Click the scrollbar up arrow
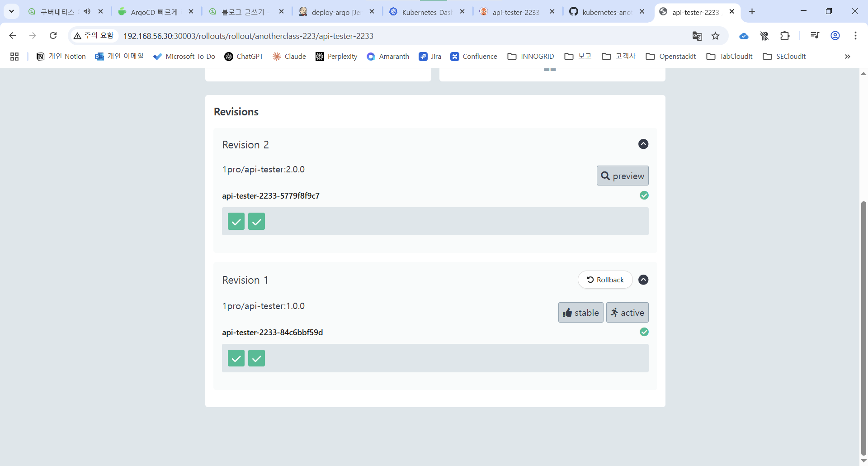 point(863,73)
